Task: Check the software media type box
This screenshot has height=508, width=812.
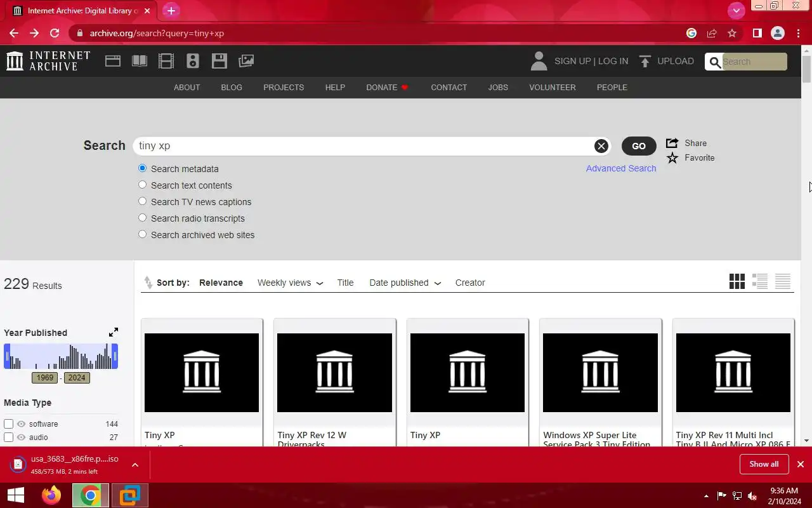Action: [x=8, y=424]
